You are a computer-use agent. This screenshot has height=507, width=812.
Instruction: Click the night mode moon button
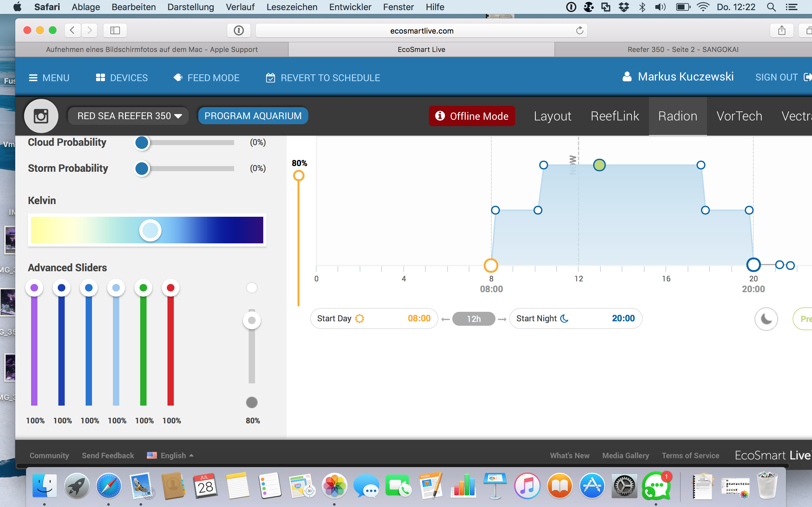(x=766, y=318)
